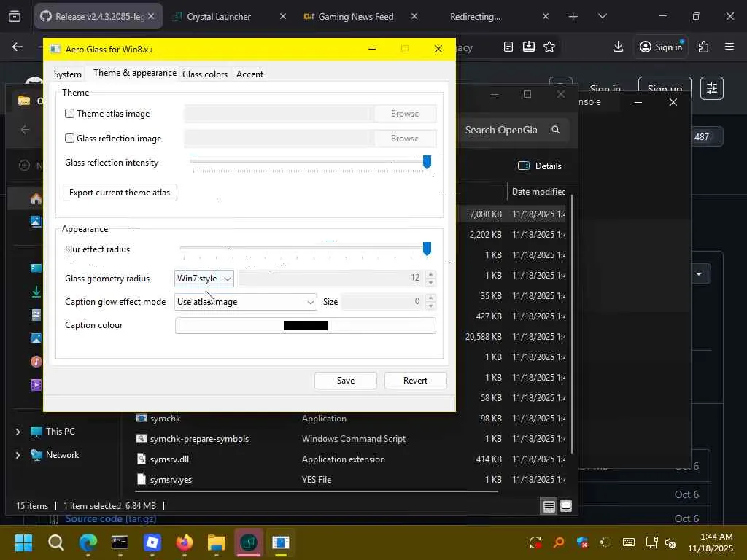Open the Roblox taskbar icon
The image size is (747, 560).
[x=152, y=542]
